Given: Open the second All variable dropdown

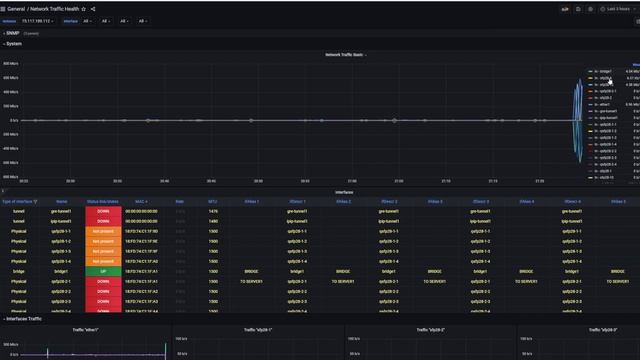Looking at the screenshot, I should 105,21.
